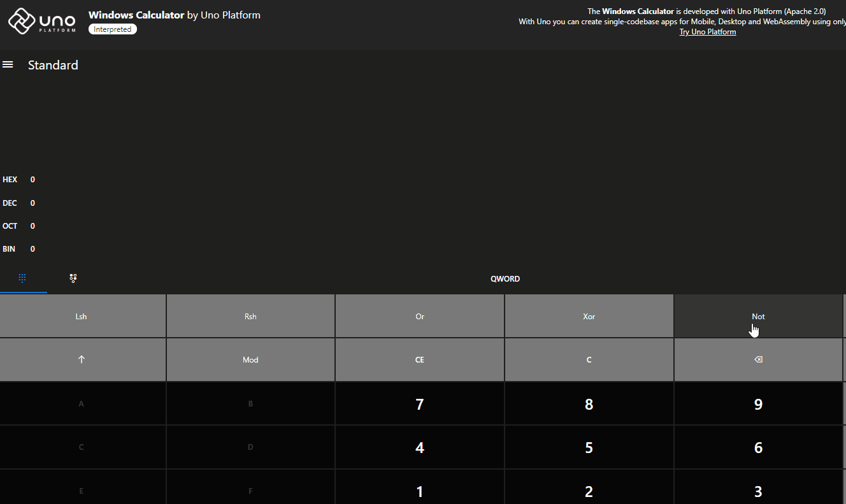846x504 pixels.
Task: Click the up-arrow shift key
Action: point(81,359)
